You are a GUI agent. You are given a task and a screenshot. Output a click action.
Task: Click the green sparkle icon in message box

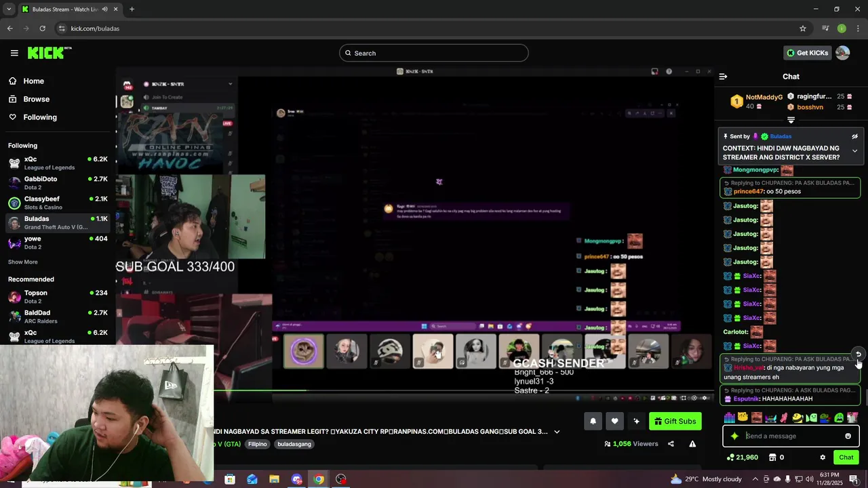click(734, 436)
